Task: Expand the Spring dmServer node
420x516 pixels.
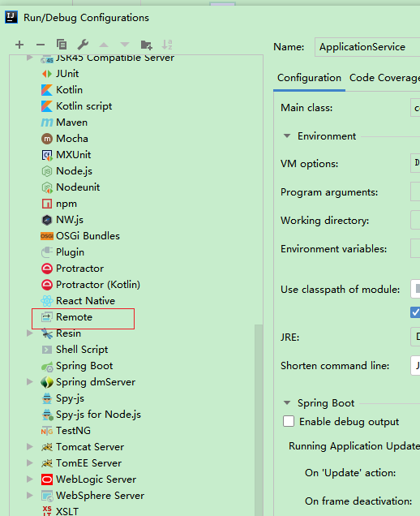Action: pos(30,382)
